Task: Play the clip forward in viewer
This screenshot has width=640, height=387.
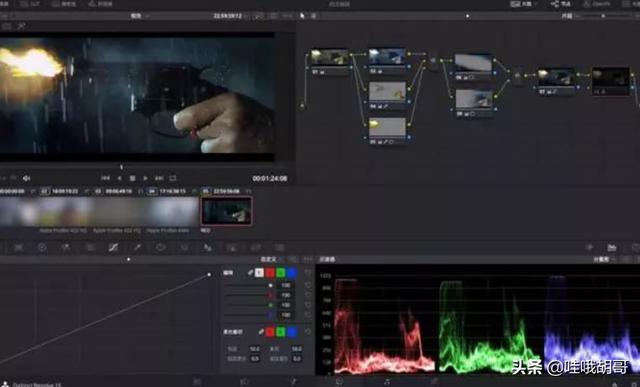Action: pos(145,178)
